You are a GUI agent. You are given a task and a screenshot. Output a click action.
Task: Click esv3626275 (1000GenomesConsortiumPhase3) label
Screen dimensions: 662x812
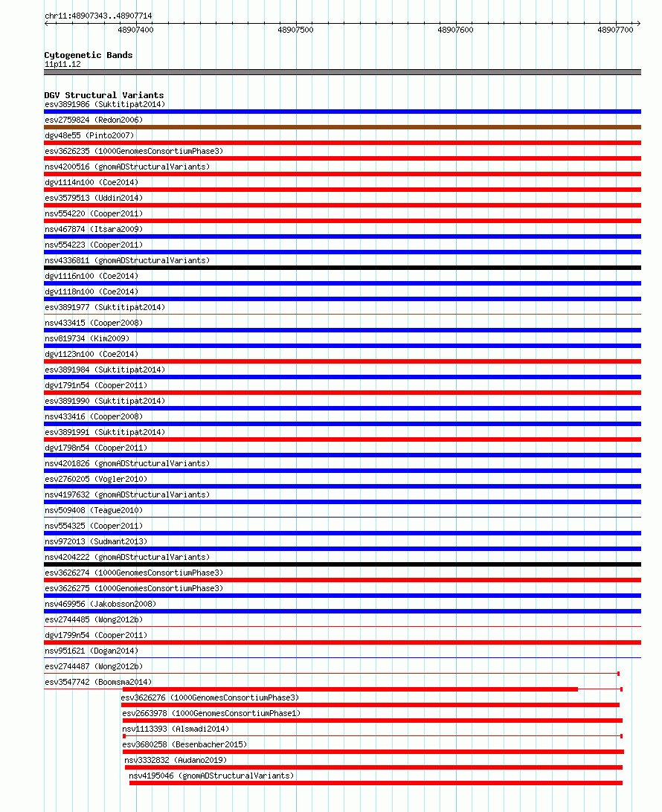134,588
